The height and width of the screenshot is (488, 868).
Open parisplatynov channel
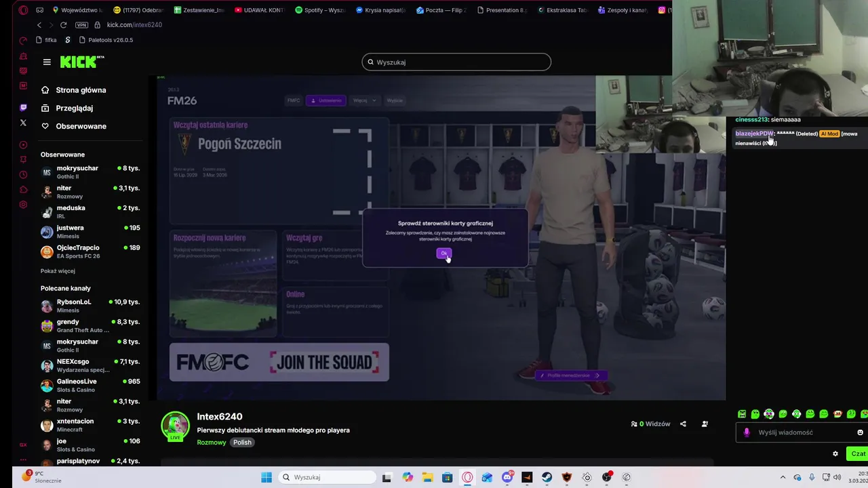tap(90, 461)
